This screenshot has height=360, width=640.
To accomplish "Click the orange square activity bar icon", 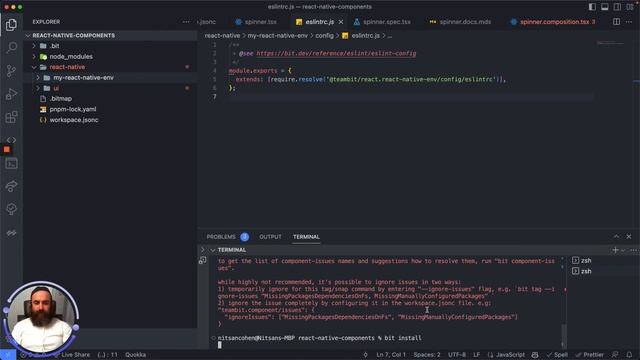I will click(7, 150).
